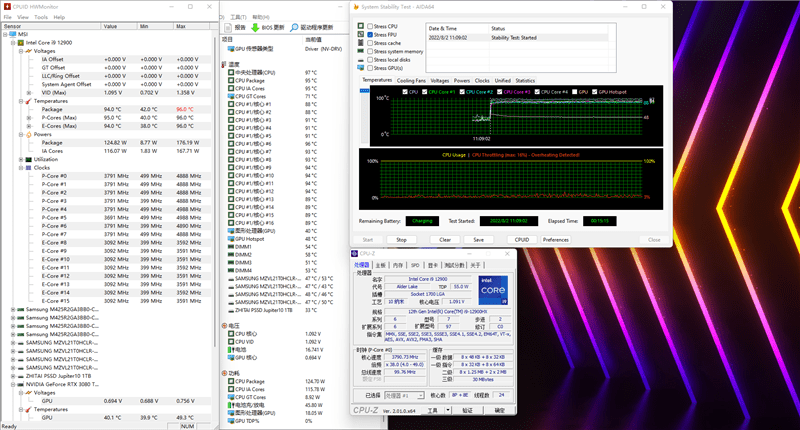Screen dimensions: 800x430
Task: Collapse the Voltages node under Intel Core i9
Action: (21, 51)
